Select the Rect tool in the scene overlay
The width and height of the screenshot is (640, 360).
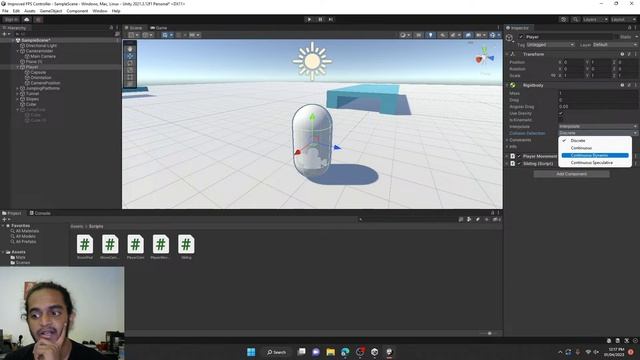click(x=130, y=77)
